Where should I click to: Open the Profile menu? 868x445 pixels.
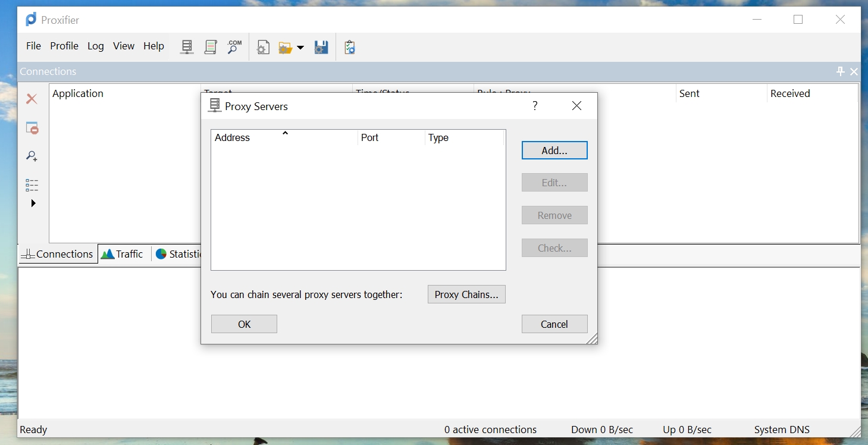(64, 46)
